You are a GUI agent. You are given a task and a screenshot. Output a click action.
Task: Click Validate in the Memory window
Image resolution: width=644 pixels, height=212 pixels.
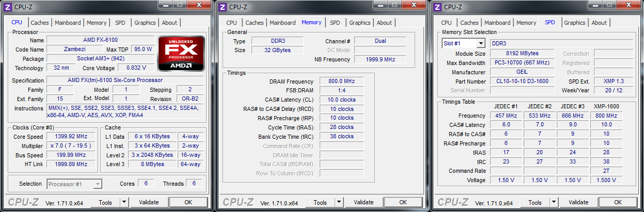[x=364, y=202]
